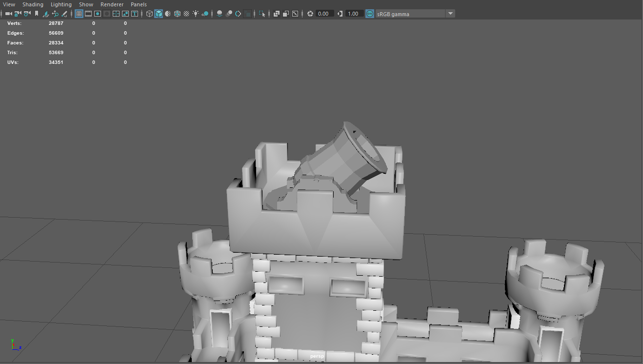Screen dimensions: 643x364
Task: Open the sRGB gamma view transform dropdown
Action: click(415, 14)
